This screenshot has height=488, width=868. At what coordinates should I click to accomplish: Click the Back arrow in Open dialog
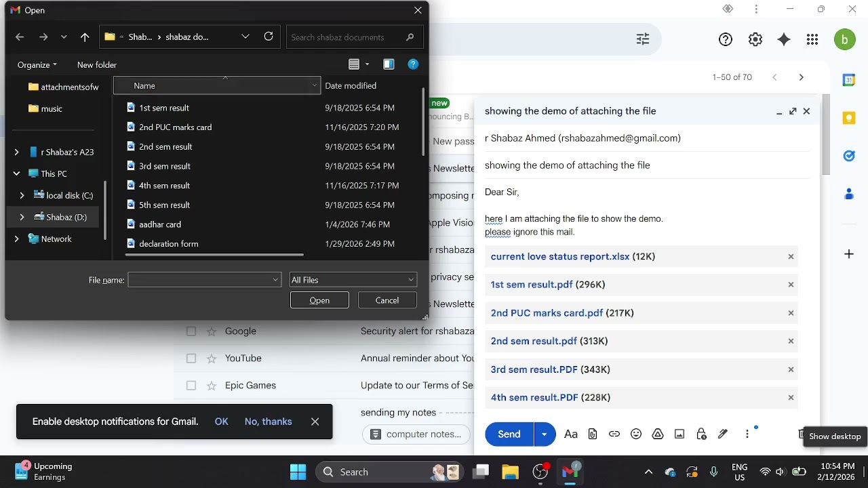coord(20,37)
